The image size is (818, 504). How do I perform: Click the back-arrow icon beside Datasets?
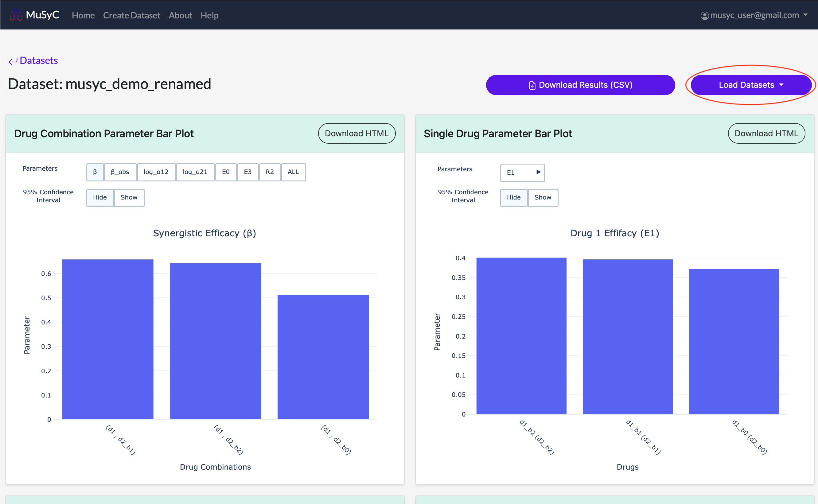tap(13, 61)
